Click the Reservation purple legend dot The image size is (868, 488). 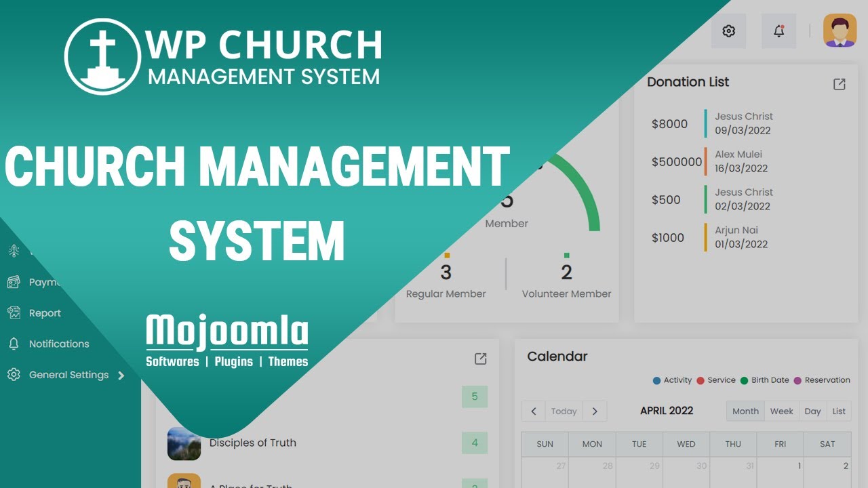[x=797, y=381]
